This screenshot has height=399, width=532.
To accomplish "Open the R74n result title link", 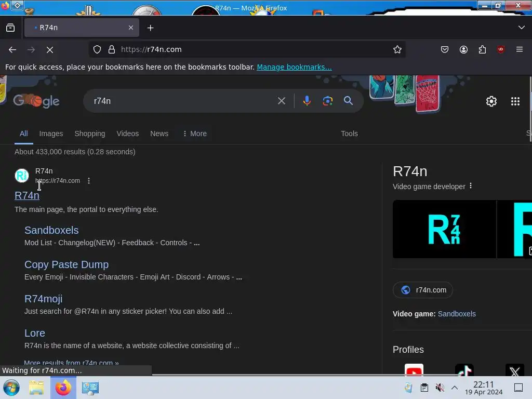I will click(27, 195).
